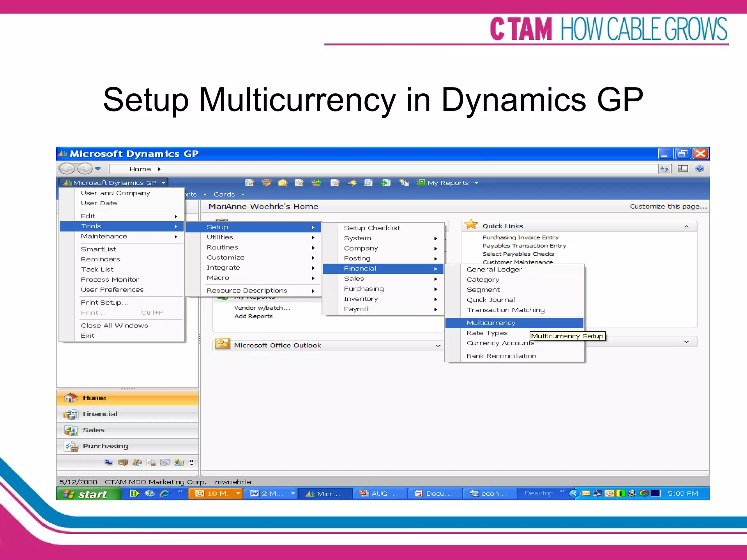Screen dimensions: 747x560
Task: Launch Internet Explorer from quick launch
Action: click(165, 493)
